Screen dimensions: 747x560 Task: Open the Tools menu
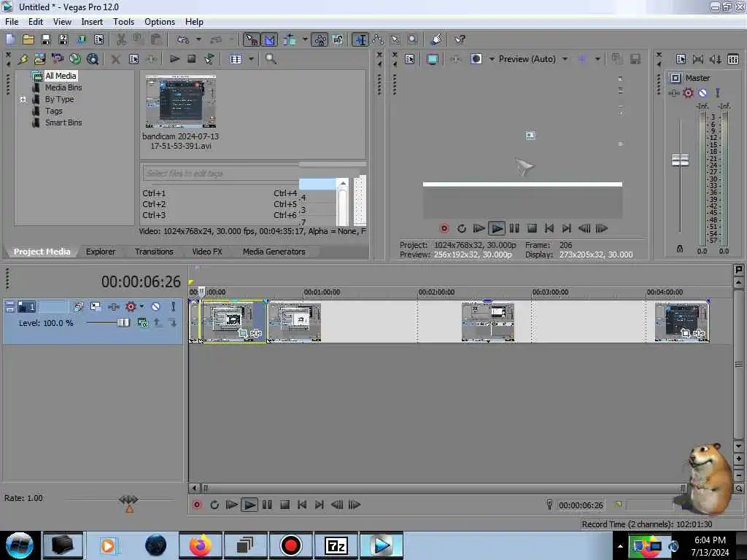pos(123,22)
